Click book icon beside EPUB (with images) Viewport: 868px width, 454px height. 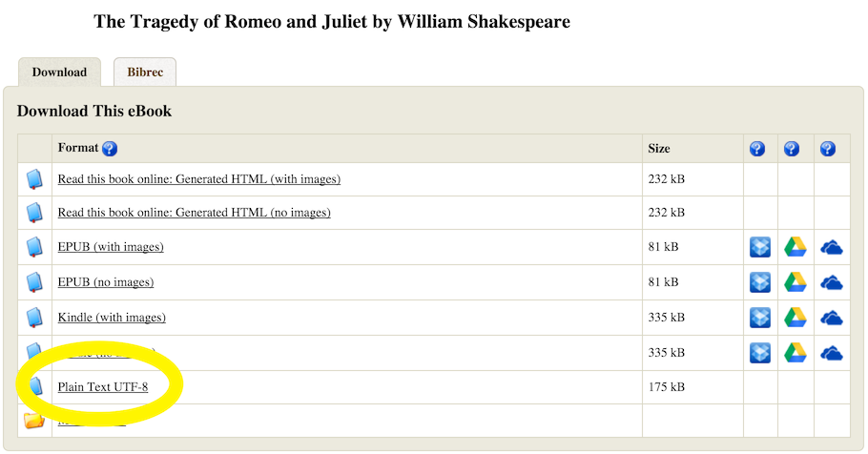(34, 247)
